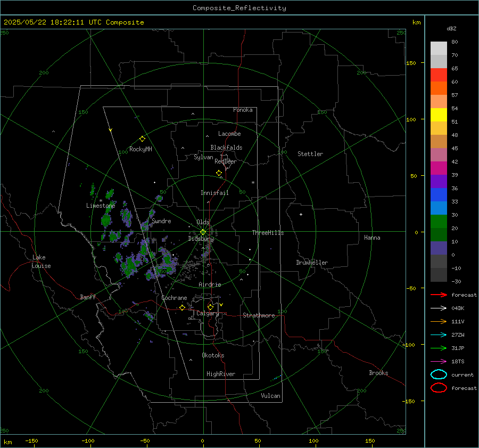Select the 10 dBZ dark green swatch
The height and width of the screenshot is (448, 479).
(439, 234)
